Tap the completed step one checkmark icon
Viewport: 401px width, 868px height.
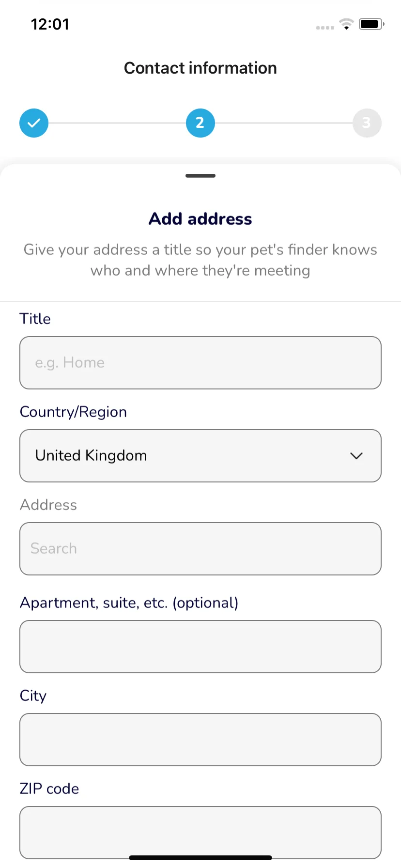coord(34,123)
